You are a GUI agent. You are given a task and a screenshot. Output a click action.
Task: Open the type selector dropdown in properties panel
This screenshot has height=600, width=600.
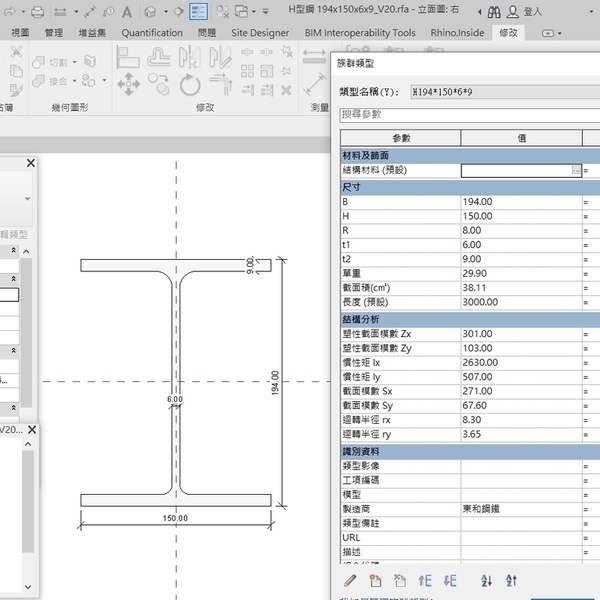[27, 199]
